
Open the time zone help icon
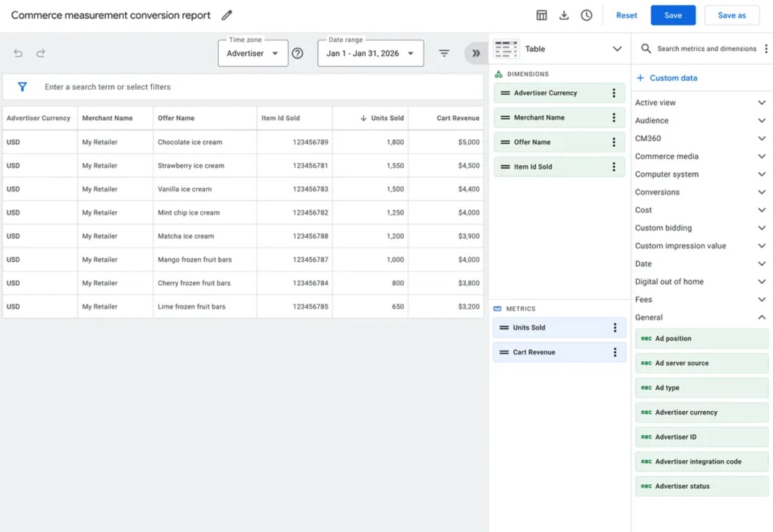(298, 53)
